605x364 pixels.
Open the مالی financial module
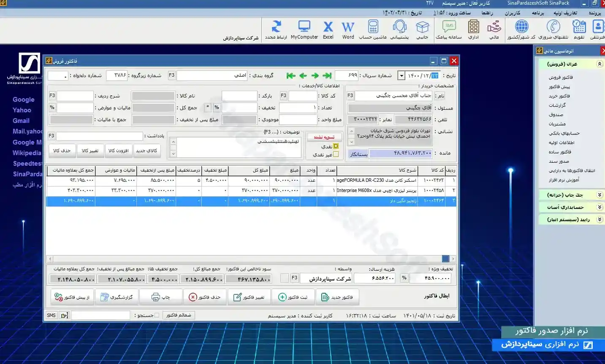point(494,30)
